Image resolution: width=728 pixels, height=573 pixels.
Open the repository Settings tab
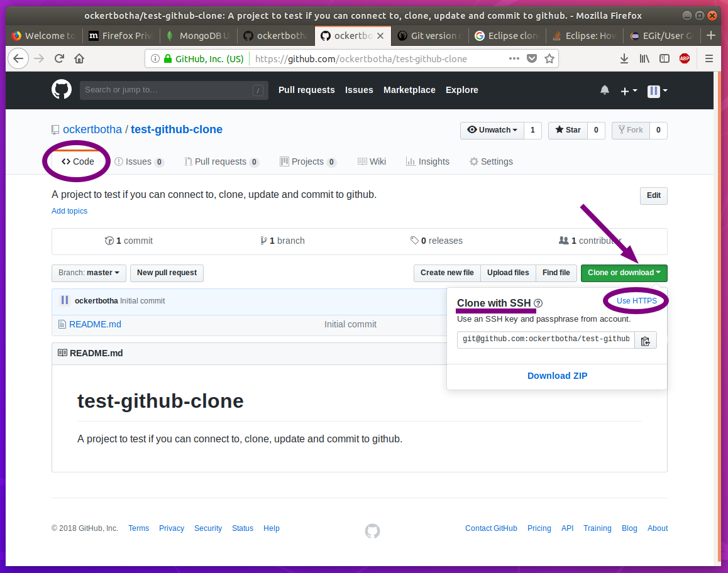[x=491, y=161]
